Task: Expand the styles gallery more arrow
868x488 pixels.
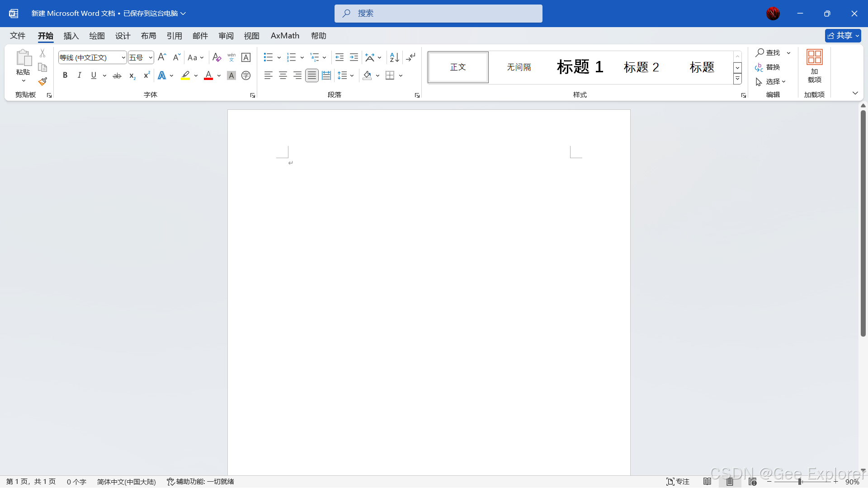Action: [737, 79]
